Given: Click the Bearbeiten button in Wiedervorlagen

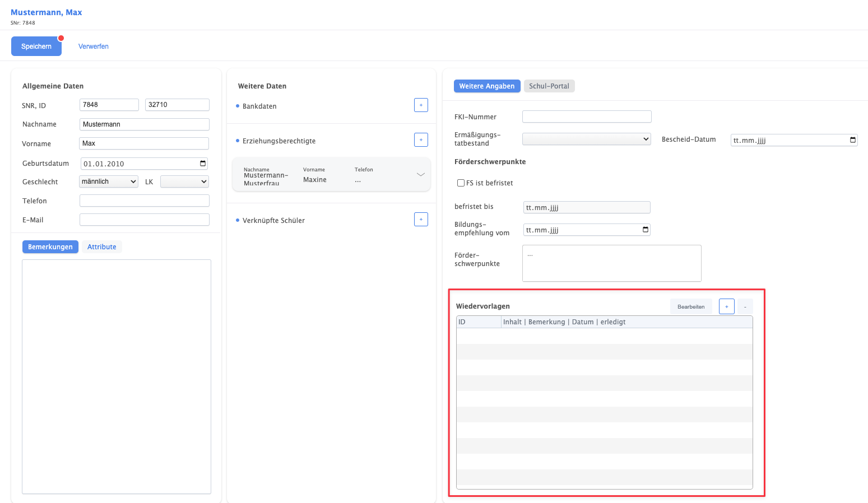Looking at the screenshot, I should point(690,306).
